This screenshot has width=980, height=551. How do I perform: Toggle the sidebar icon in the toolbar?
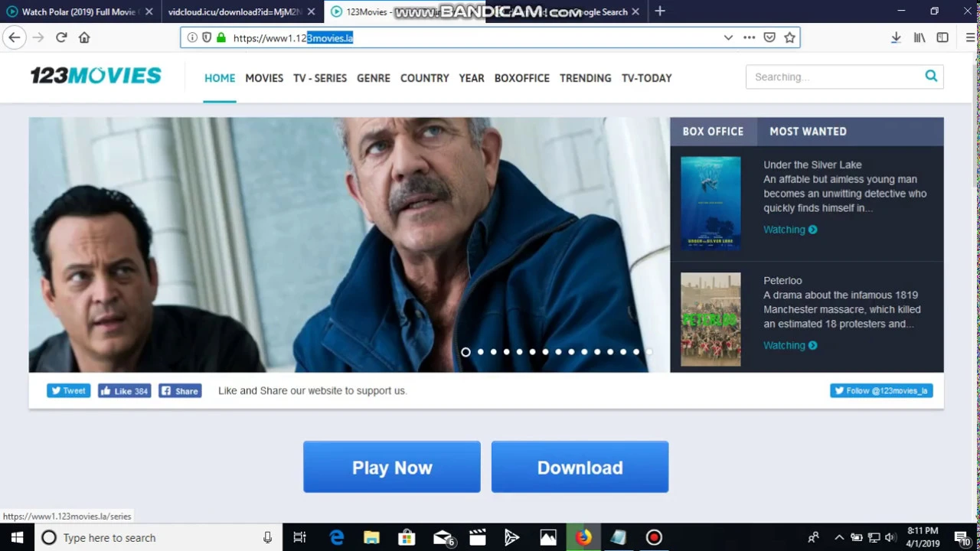(x=942, y=37)
